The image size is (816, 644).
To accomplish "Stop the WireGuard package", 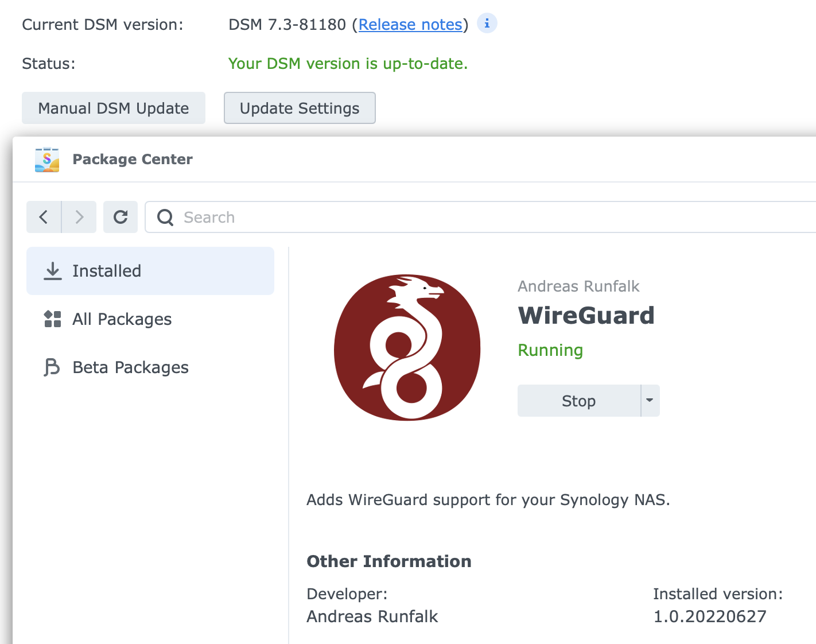I will tap(579, 401).
